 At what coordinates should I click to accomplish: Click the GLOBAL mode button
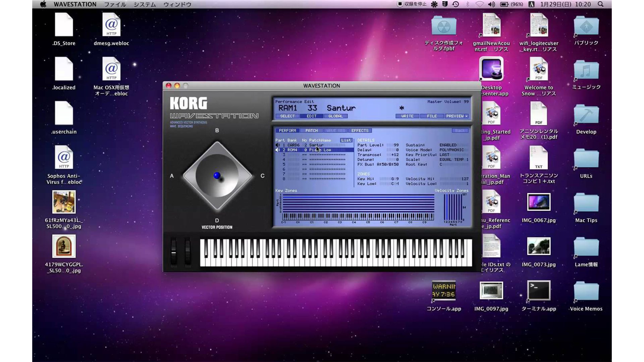click(x=336, y=116)
